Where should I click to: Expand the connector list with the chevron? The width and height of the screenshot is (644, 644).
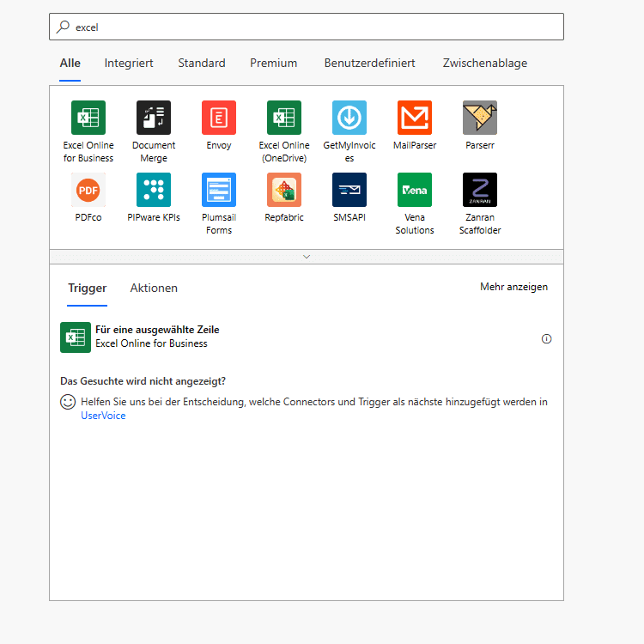[x=307, y=257]
